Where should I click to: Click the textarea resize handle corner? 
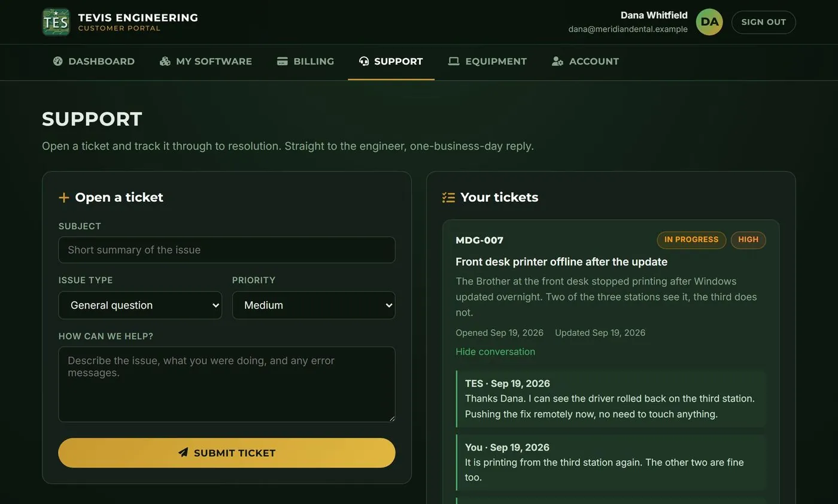click(x=392, y=418)
